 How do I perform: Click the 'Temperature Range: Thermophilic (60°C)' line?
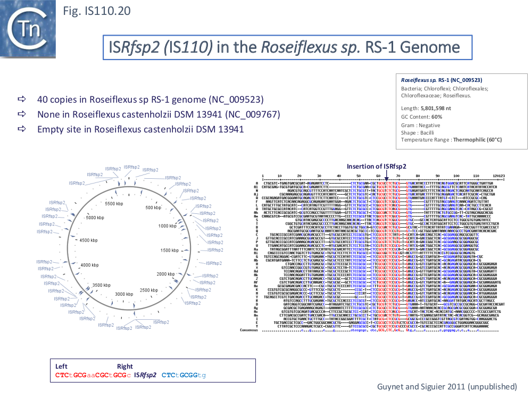pyautogui.click(x=451, y=140)
